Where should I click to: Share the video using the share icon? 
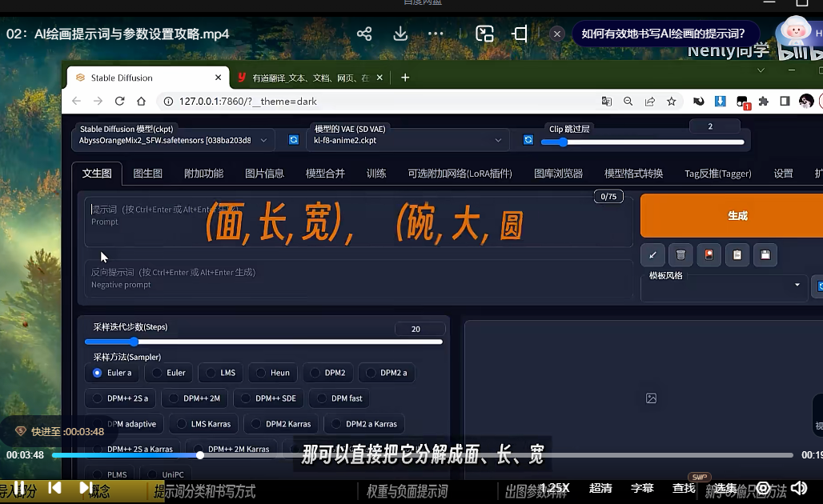pos(364,34)
